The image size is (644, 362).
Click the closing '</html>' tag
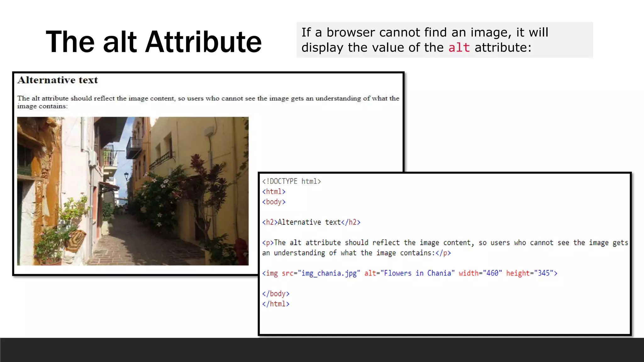tap(276, 304)
